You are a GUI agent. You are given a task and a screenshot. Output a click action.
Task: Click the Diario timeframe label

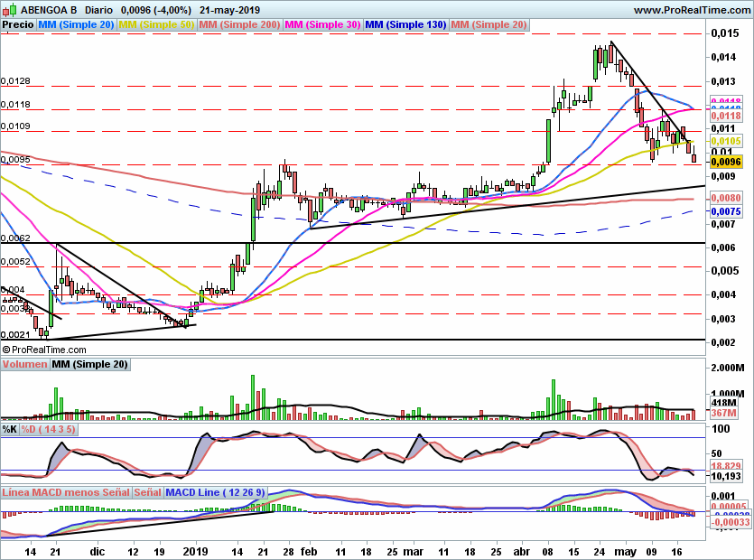[98, 10]
